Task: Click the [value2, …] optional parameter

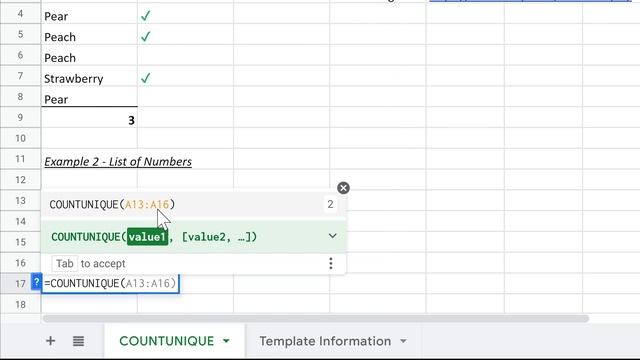Action: [x=215, y=237]
